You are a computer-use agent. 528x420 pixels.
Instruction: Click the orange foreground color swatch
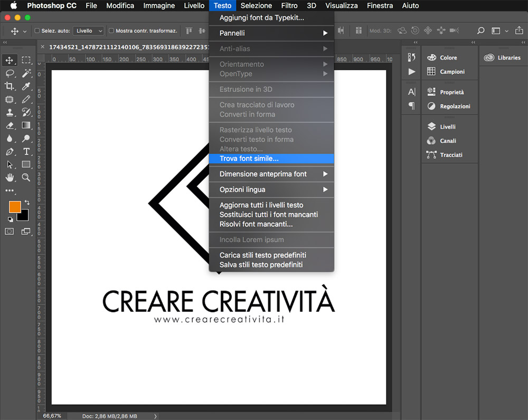click(x=15, y=207)
